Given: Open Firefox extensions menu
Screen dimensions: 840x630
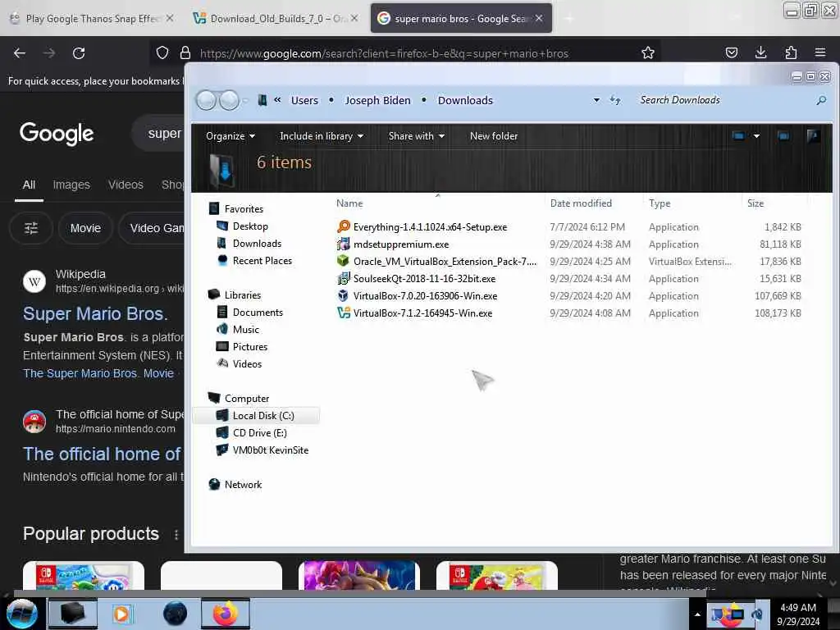Looking at the screenshot, I should point(791,52).
